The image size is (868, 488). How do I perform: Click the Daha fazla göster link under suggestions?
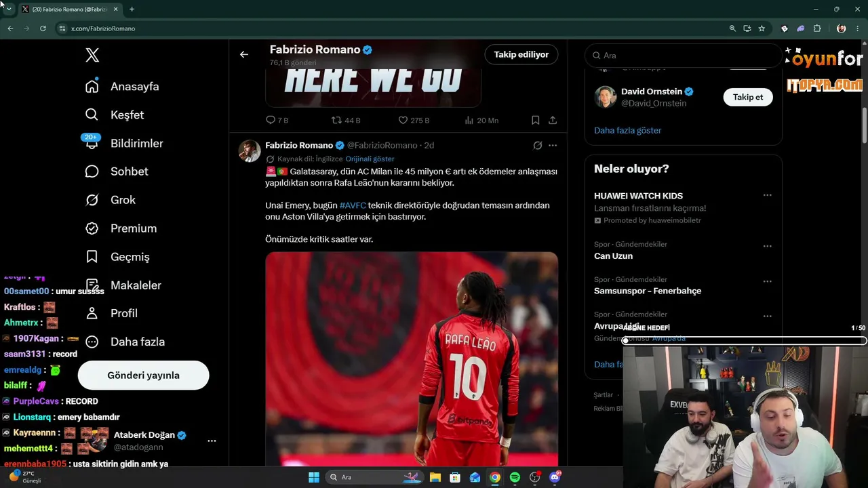click(627, 130)
